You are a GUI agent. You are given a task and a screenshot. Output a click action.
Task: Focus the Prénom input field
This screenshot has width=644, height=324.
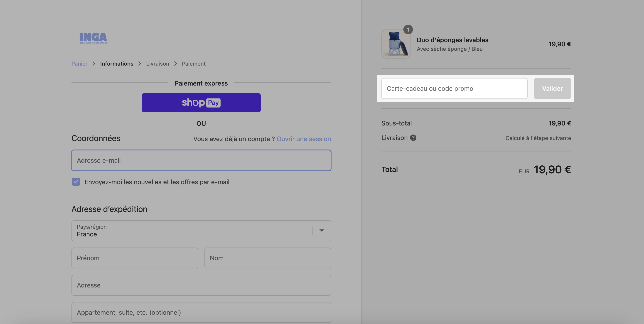pos(135,258)
